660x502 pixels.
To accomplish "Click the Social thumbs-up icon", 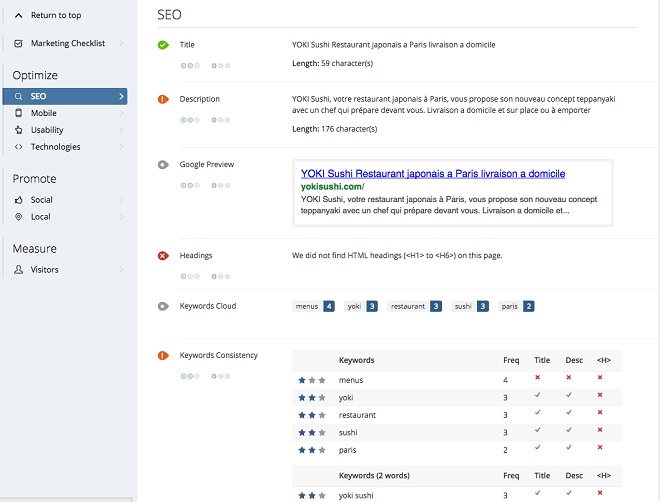I will [19, 200].
